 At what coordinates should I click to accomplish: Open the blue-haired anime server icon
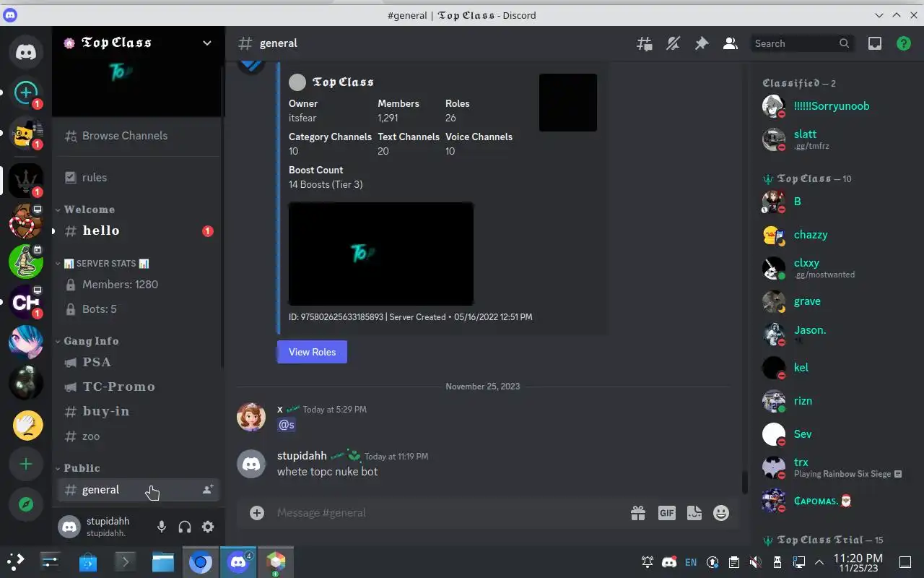[26, 342]
